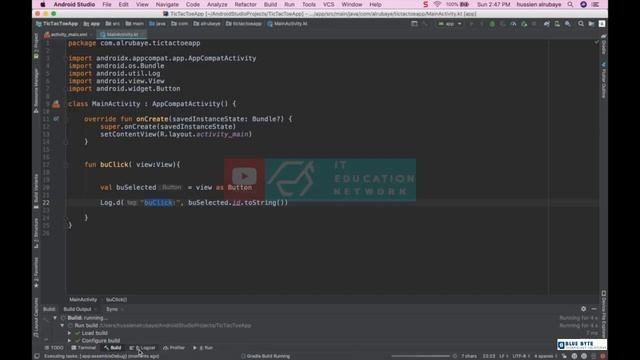Image resolution: width=640 pixels, height=360 pixels.
Task: Open the Device File Explorer side panel
Action: click(x=604, y=314)
